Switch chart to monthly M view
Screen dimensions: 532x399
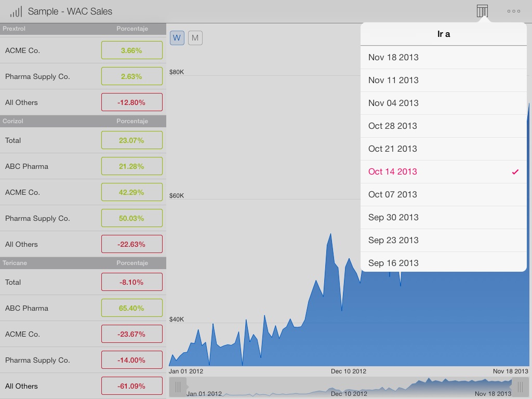tap(195, 37)
